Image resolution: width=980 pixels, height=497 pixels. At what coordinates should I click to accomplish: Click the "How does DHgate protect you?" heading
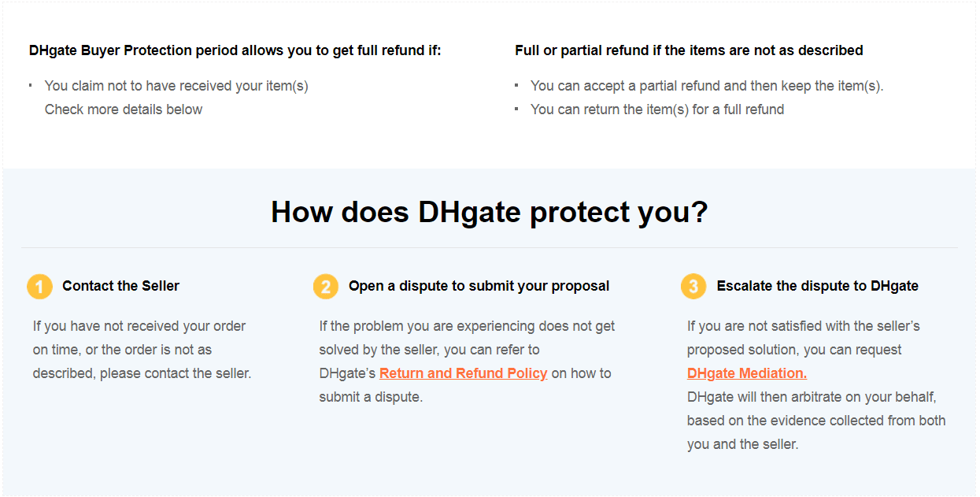[x=489, y=213]
